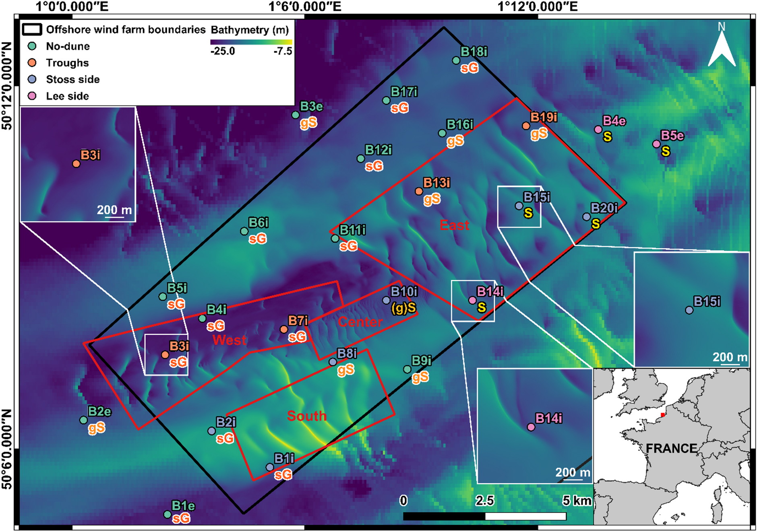757x532 pixels.
Task: Pick the B12i station marker dot
Action: [x=361, y=159]
